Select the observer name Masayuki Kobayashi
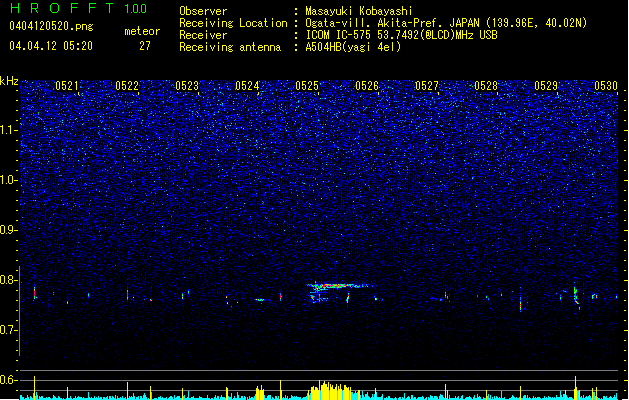The height and width of the screenshot is (400, 629). (358, 11)
